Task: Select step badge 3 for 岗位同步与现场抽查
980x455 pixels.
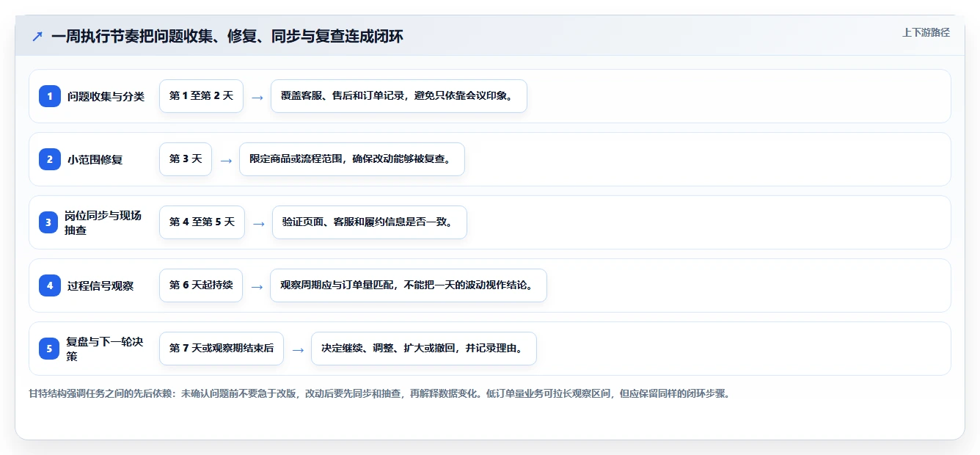Action: point(50,222)
